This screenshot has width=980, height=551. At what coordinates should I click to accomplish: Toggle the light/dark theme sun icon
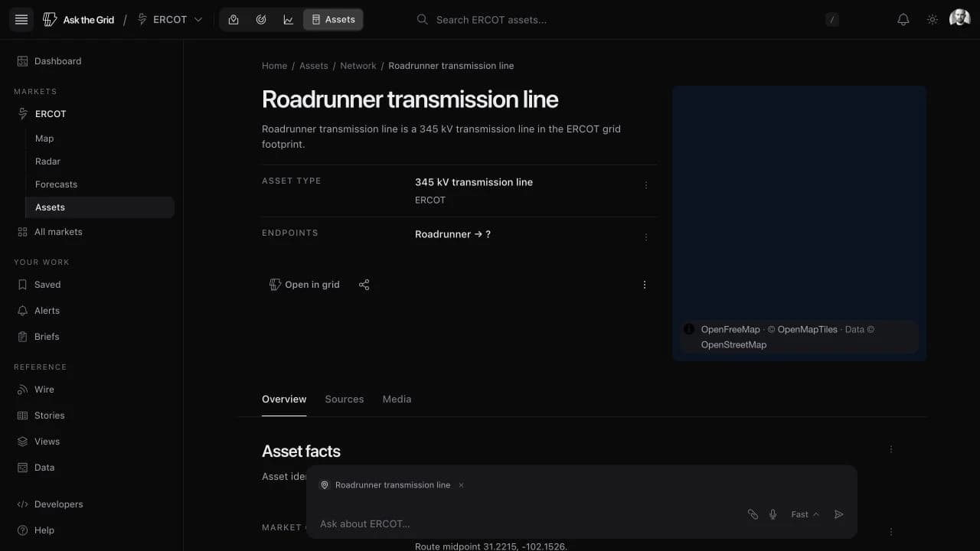tap(933, 20)
